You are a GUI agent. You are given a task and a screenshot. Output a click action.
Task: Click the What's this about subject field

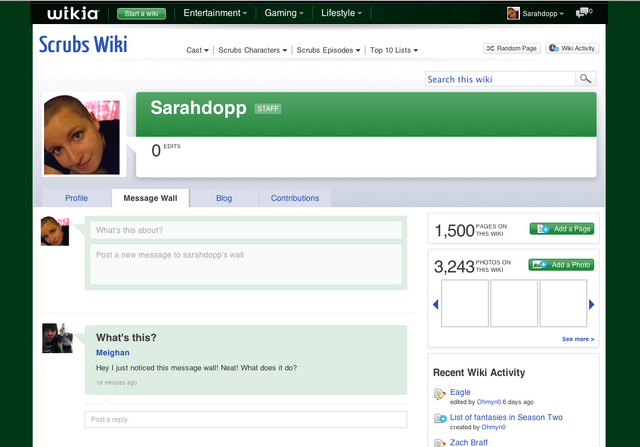click(x=246, y=230)
